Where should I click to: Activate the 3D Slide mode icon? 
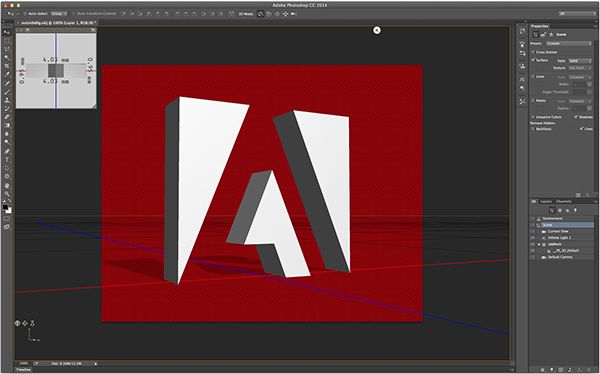tap(285, 14)
